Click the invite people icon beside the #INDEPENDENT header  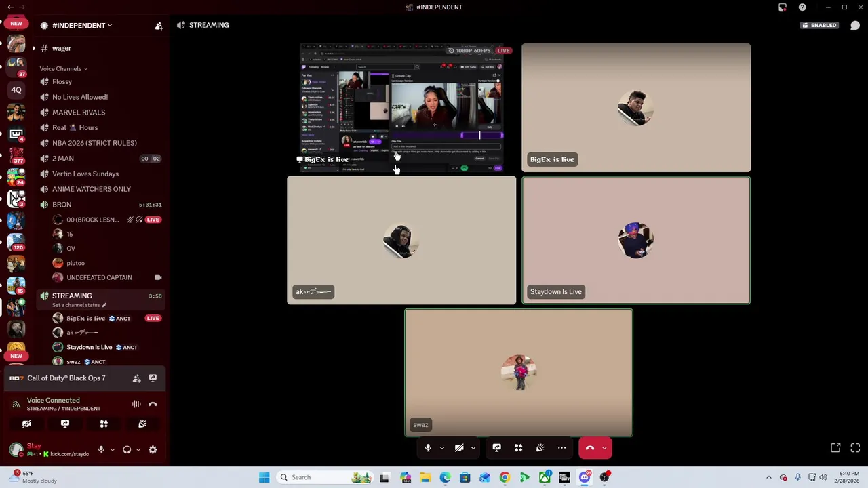159,26
